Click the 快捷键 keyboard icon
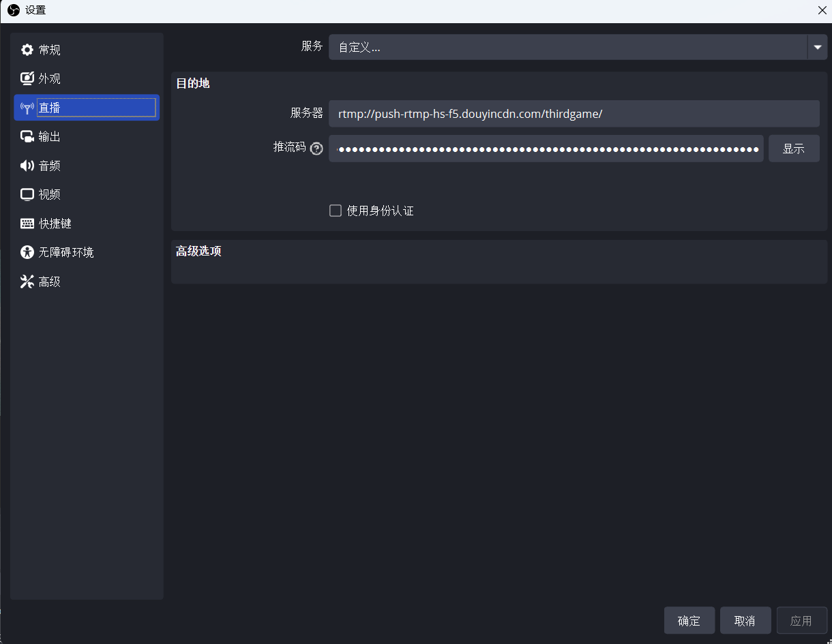Viewport: 832px width, 644px height. (27, 224)
